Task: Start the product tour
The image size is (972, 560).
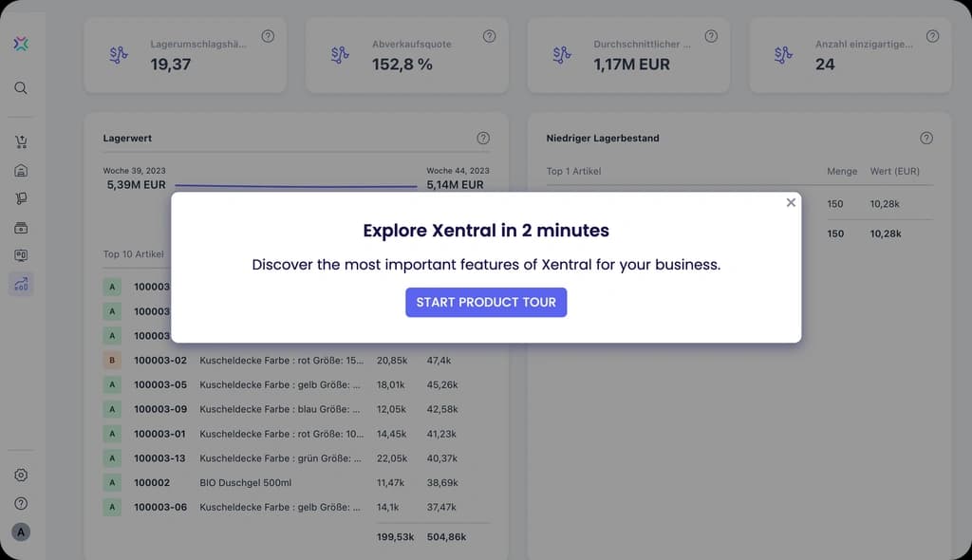Action: (486, 302)
